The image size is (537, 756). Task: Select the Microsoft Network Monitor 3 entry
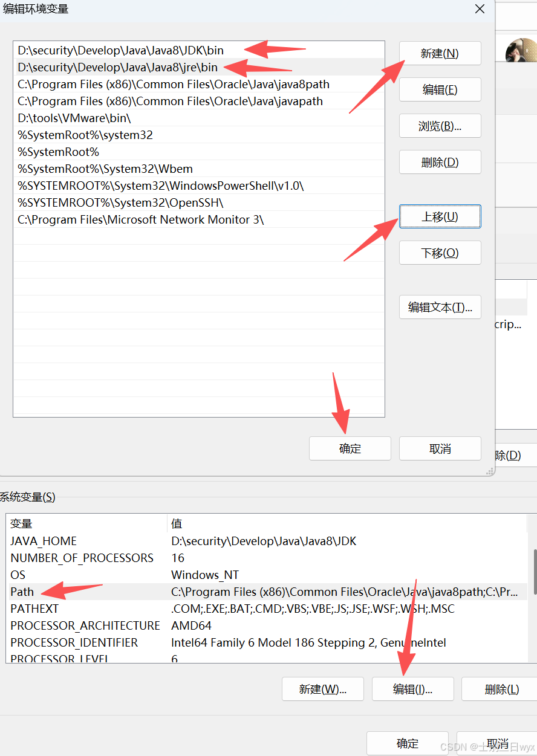pyautogui.click(x=199, y=219)
